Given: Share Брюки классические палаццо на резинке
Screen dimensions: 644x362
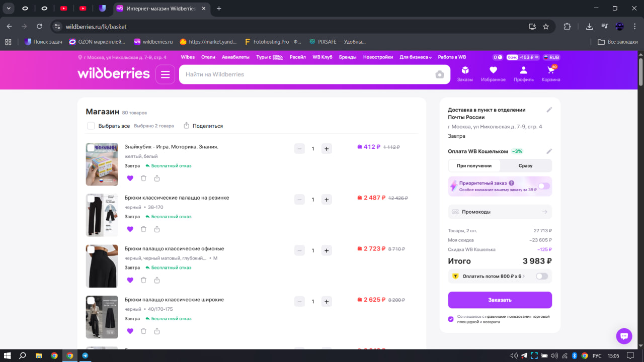Looking at the screenshot, I should (157, 229).
